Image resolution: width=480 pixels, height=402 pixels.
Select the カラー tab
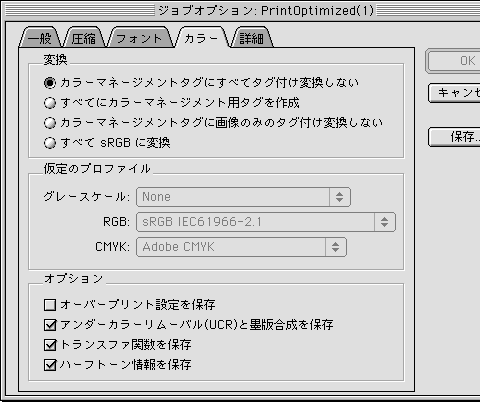coord(202,38)
